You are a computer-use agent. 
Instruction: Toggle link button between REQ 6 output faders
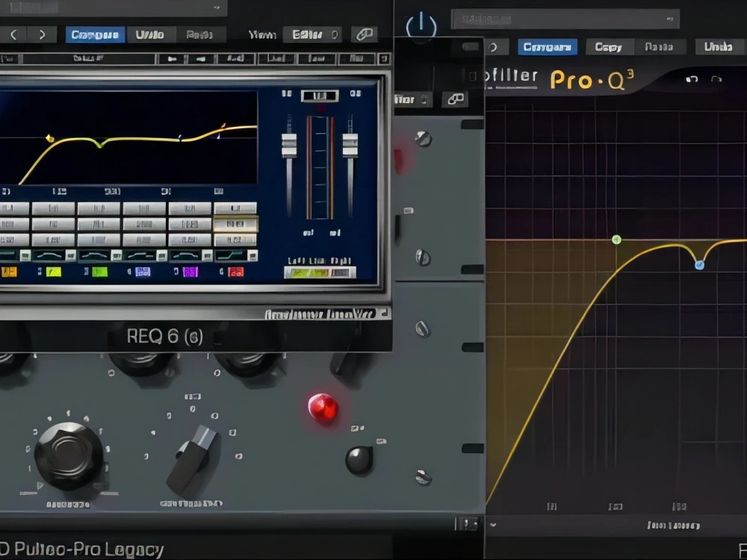pyautogui.click(x=319, y=96)
